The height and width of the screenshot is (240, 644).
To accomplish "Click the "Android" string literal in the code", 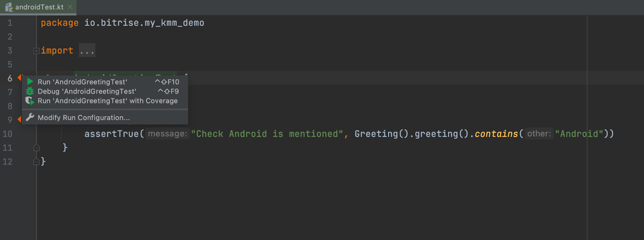I will (580, 133).
